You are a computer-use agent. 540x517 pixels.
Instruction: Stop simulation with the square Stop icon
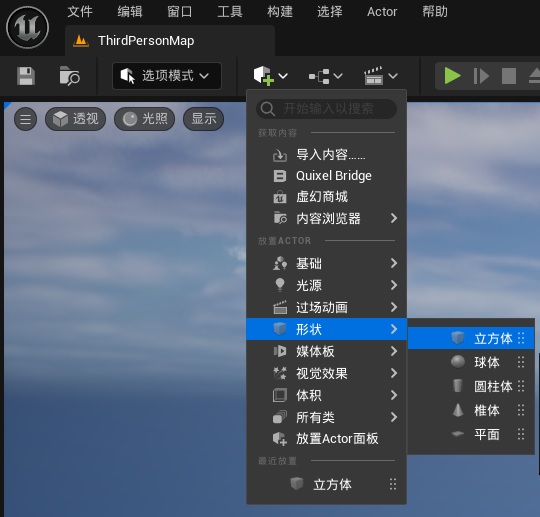click(509, 76)
